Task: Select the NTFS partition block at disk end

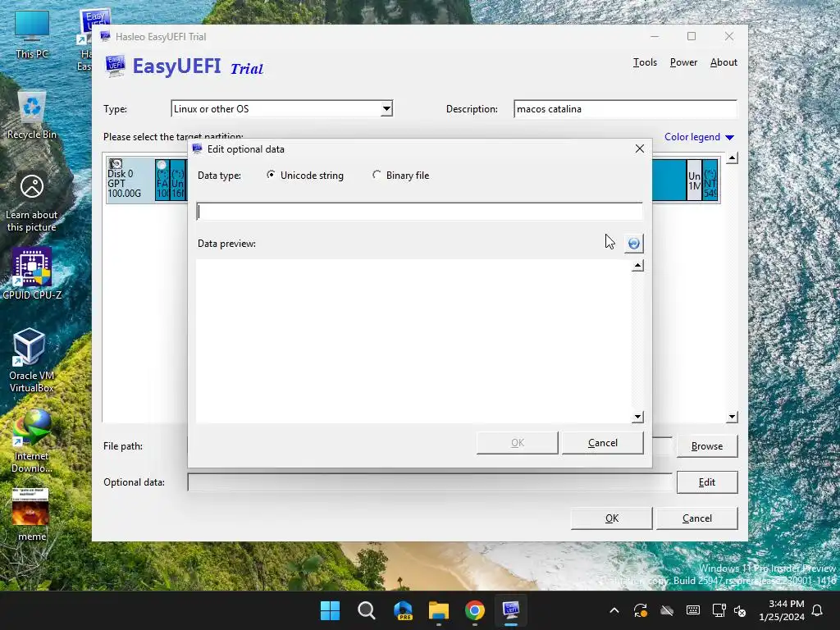Action: tap(710, 180)
